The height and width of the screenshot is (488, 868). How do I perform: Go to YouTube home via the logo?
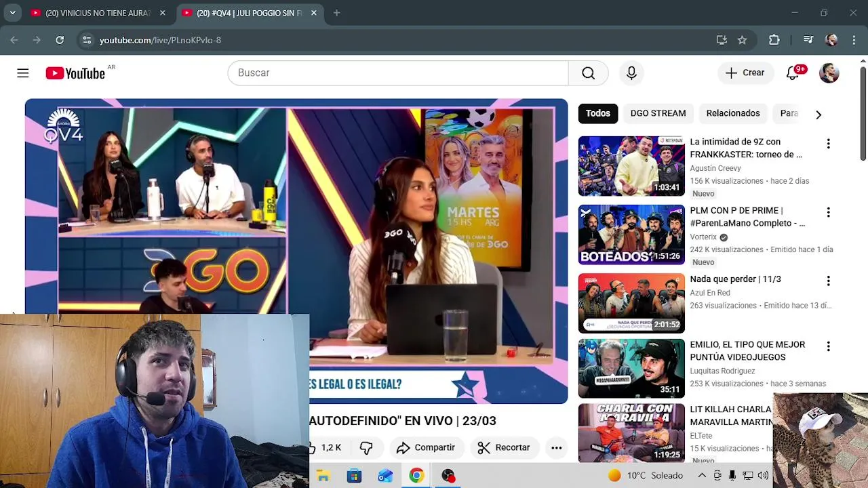pos(75,73)
